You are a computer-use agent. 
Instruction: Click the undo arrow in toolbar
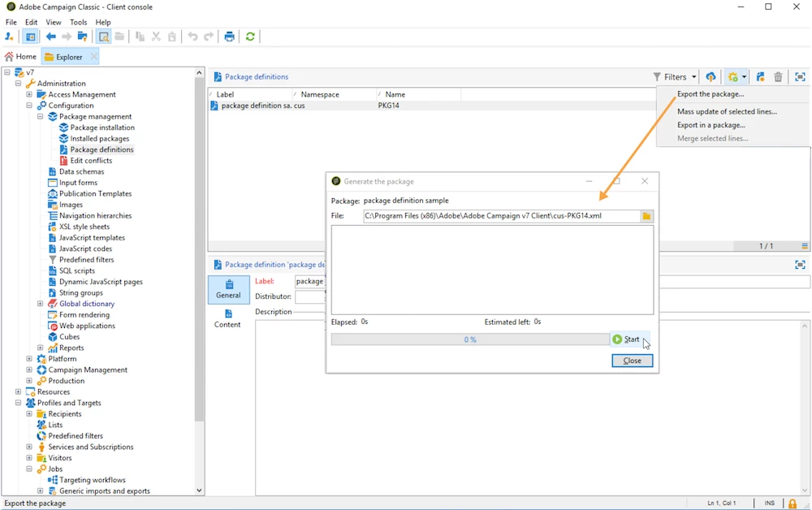click(x=192, y=37)
